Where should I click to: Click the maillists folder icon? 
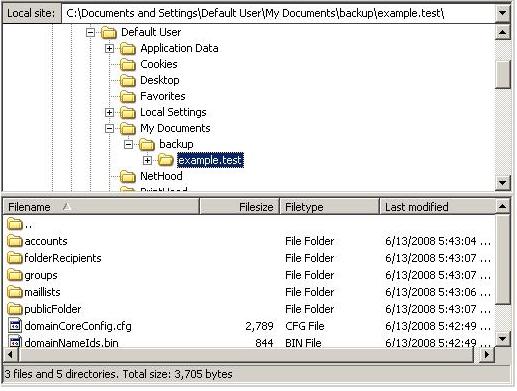(15, 292)
